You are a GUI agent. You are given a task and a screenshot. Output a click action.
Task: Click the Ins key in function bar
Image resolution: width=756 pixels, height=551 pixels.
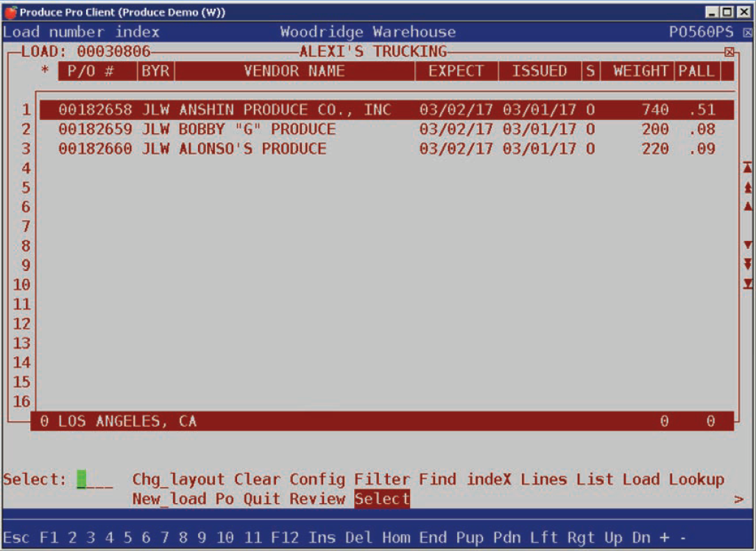point(322,538)
